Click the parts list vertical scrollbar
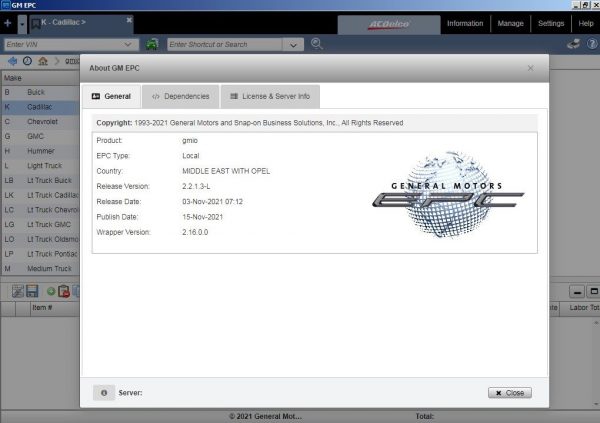The width and height of the screenshot is (600, 423). point(596,363)
